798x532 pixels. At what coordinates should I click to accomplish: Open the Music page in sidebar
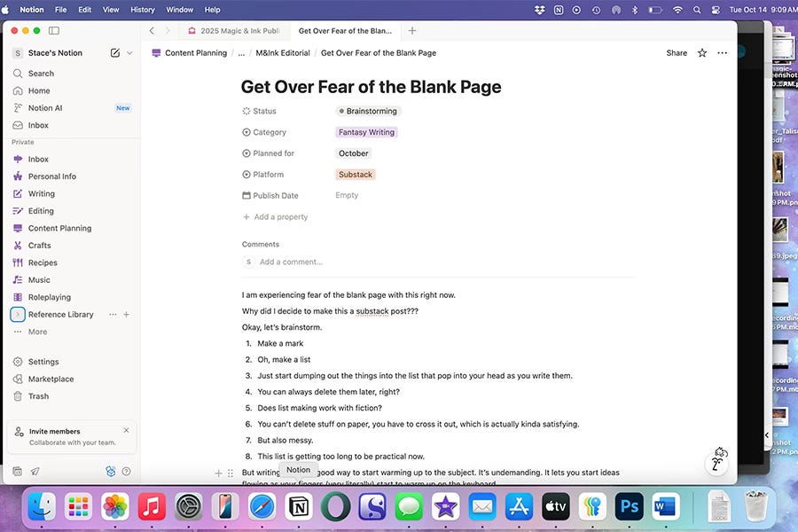point(39,279)
